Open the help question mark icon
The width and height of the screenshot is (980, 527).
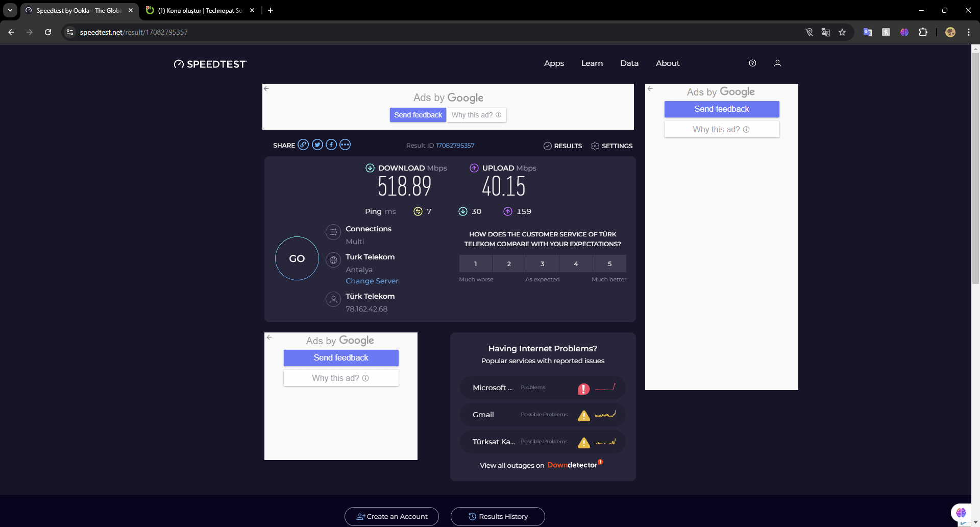(752, 63)
